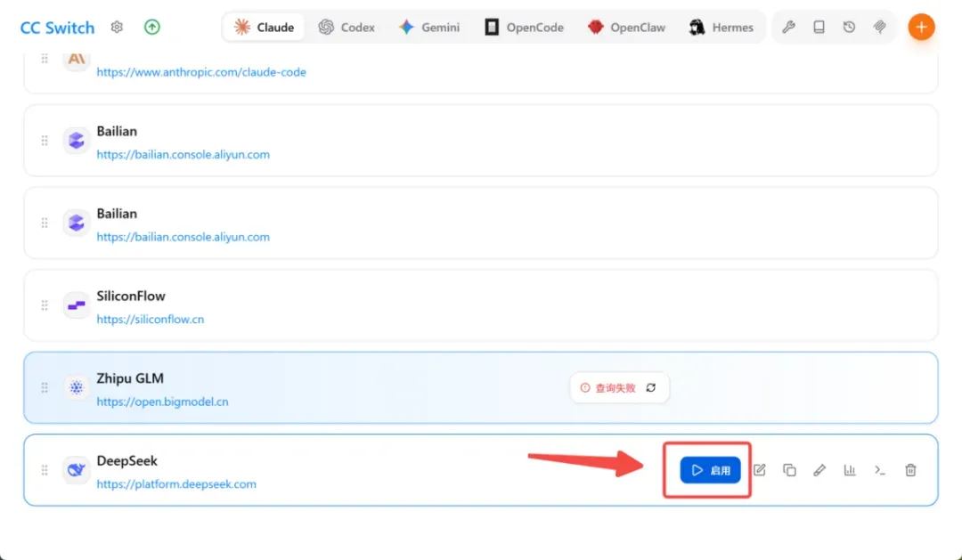Click the edit icon in the DeepSeek row
This screenshot has width=962, height=560.
tap(760, 470)
